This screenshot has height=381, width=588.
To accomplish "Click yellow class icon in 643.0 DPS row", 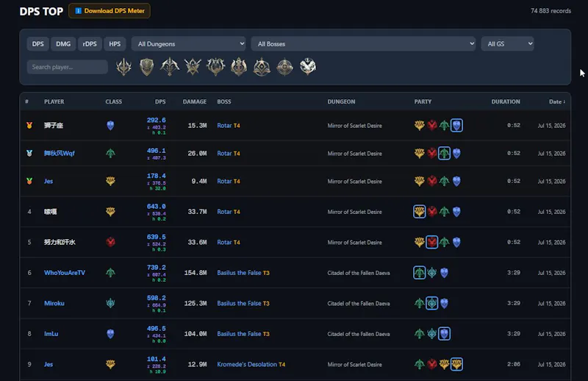I will pyautogui.click(x=110, y=212).
